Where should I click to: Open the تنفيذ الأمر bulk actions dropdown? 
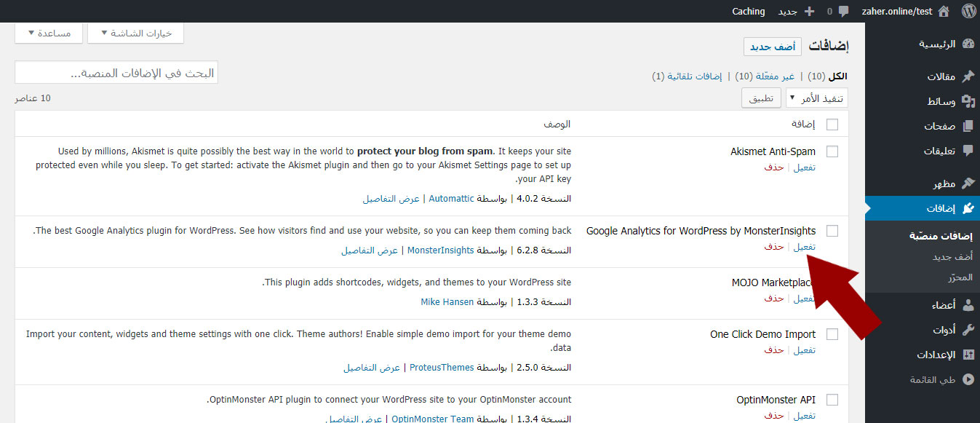tap(817, 98)
